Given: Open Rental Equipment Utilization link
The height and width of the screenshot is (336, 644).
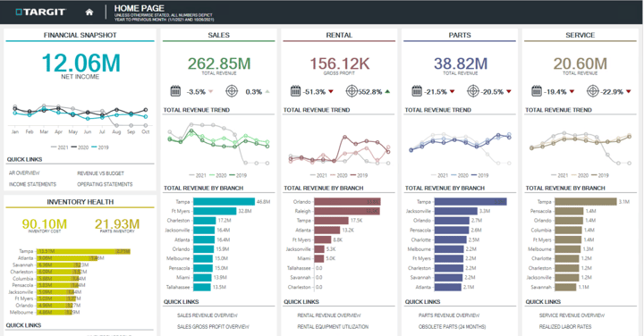Looking at the screenshot, I should point(333,326).
